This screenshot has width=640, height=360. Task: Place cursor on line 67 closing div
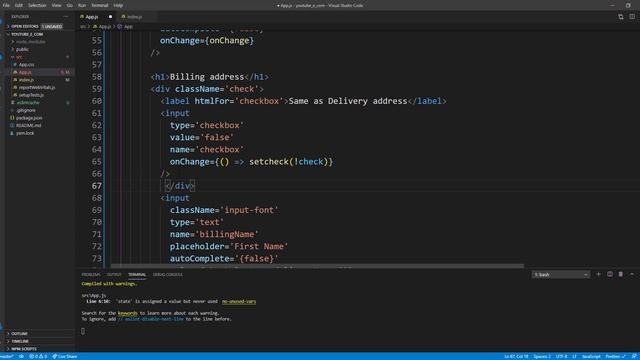point(180,186)
